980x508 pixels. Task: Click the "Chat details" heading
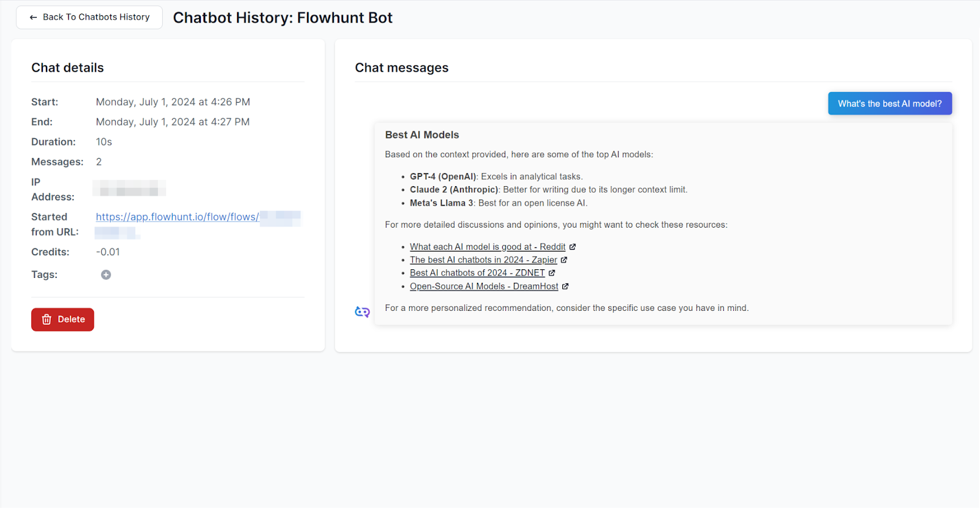pos(67,67)
